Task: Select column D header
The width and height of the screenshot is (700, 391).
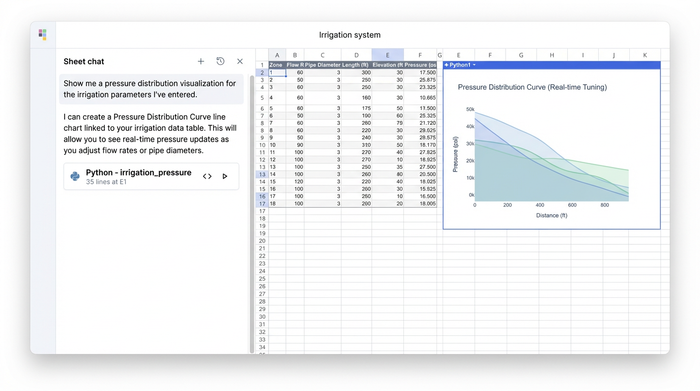Action: (x=356, y=55)
